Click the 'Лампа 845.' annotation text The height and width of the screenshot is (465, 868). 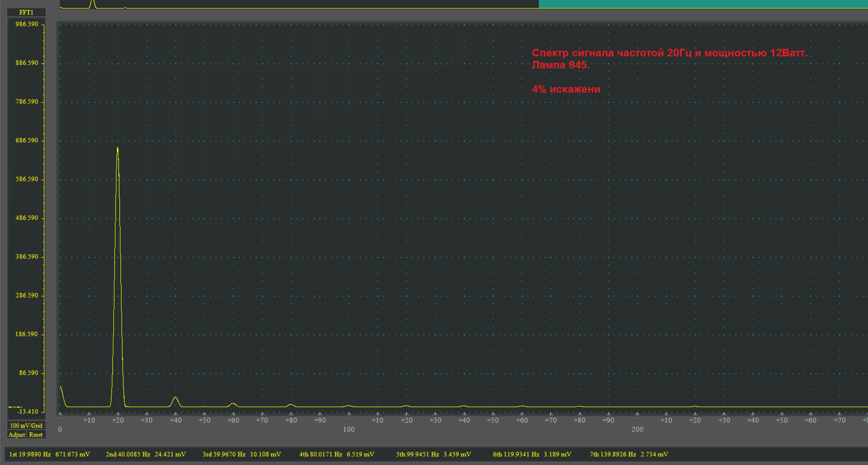560,65
